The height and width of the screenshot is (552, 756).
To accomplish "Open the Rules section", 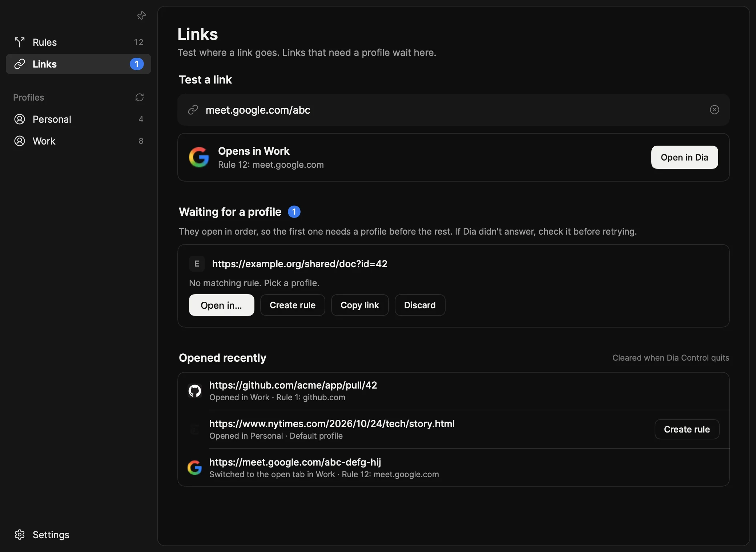I will click(79, 42).
